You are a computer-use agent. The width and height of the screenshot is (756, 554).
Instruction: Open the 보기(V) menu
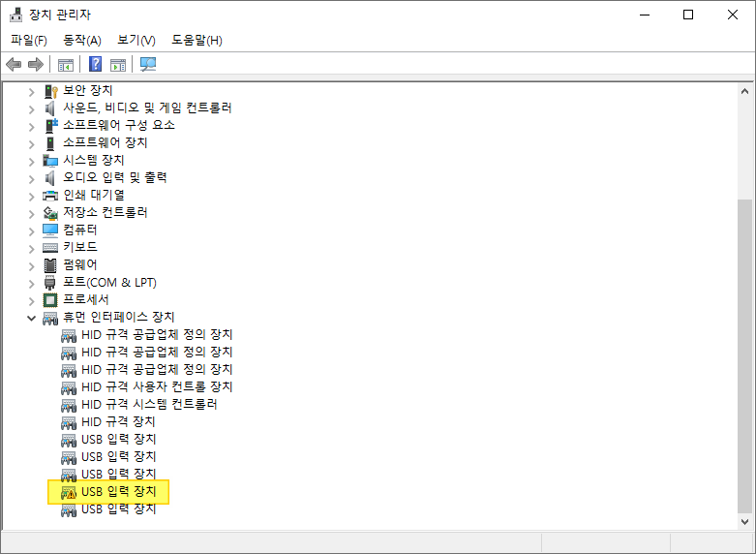pyautogui.click(x=136, y=40)
